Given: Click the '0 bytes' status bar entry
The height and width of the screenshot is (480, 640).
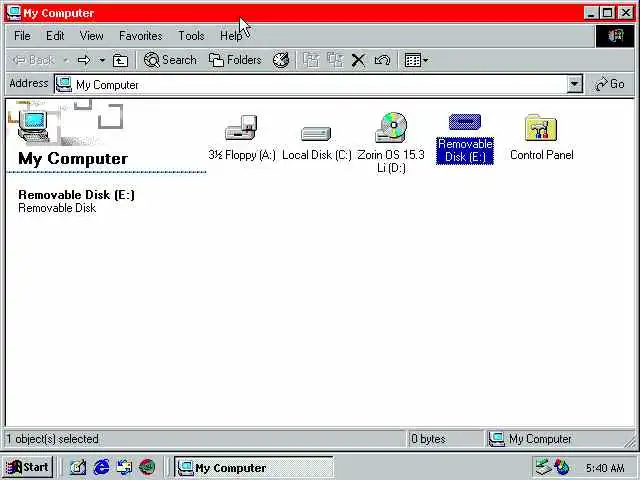Looking at the screenshot, I should [x=428, y=439].
